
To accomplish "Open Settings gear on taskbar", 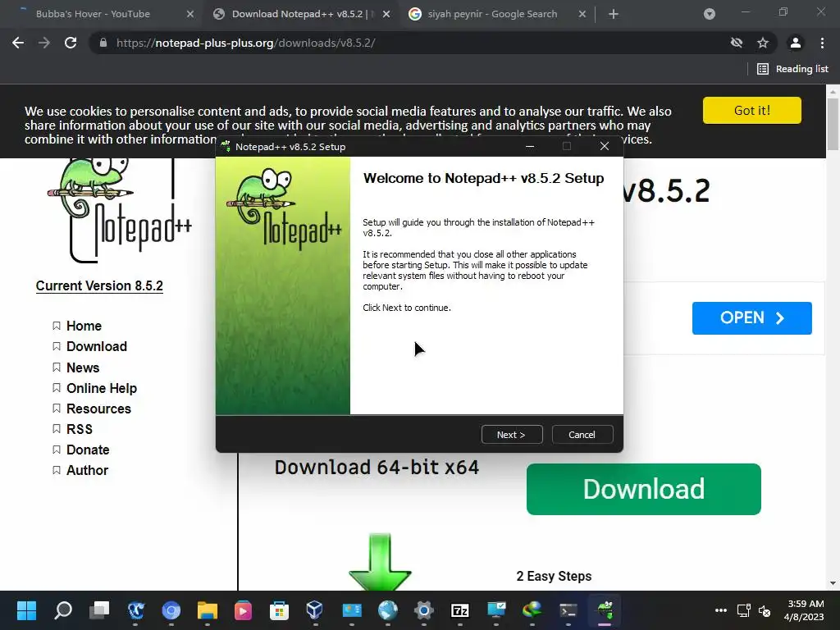I will click(x=424, y=609).
